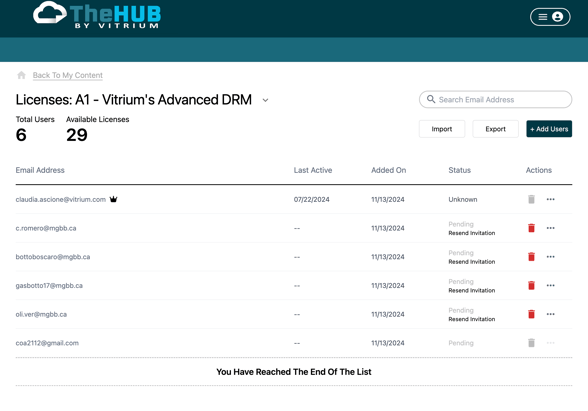This screenshot has width=588, height=411.
Task: Click the Total Users count 6
Action: (21, 135)
